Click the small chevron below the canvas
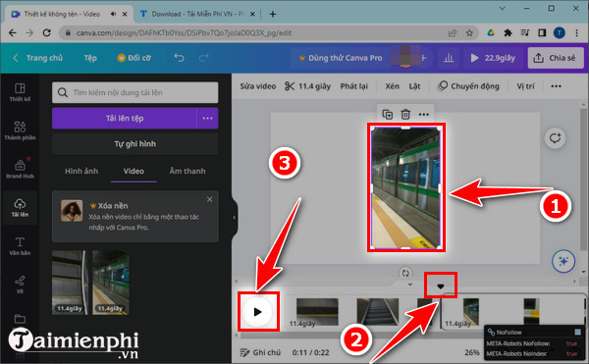The width and height of the screenshot is (589, 364). 410,285
